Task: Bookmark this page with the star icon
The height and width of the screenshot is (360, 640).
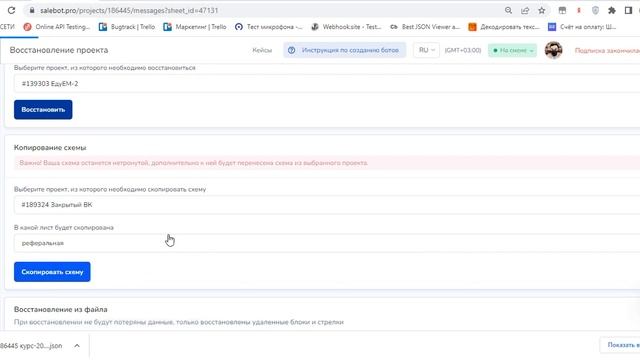Action: tap(542, 11)
